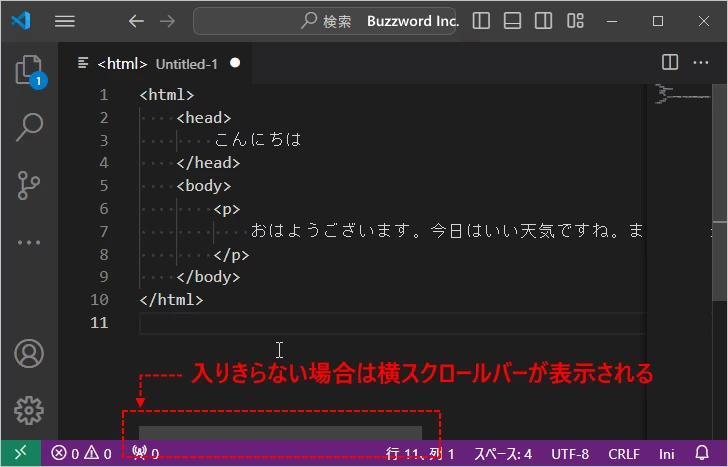Open the notifications bell
Viewport: 728px width, 467px height.
pyautogui.click(x=702, y=453)
